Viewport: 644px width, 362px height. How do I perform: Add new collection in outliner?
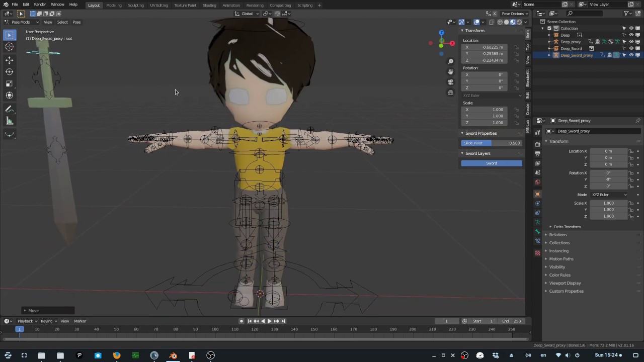(x=638, y=14)
